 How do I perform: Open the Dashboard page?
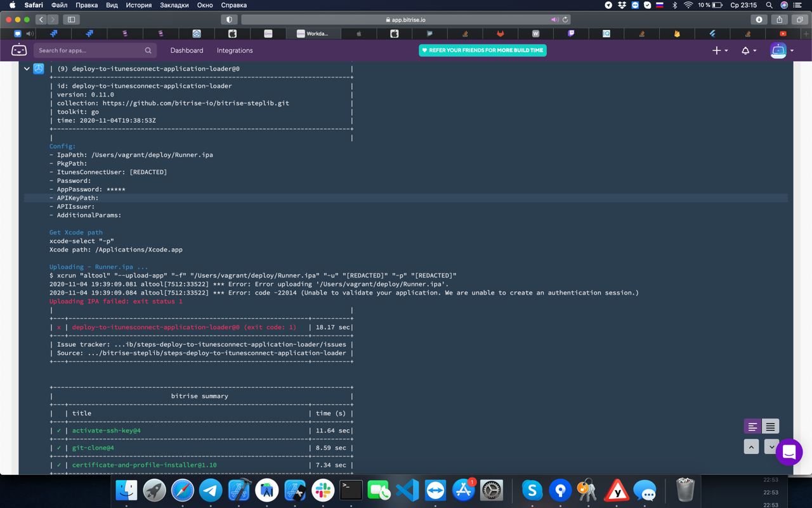pos(187,50)
